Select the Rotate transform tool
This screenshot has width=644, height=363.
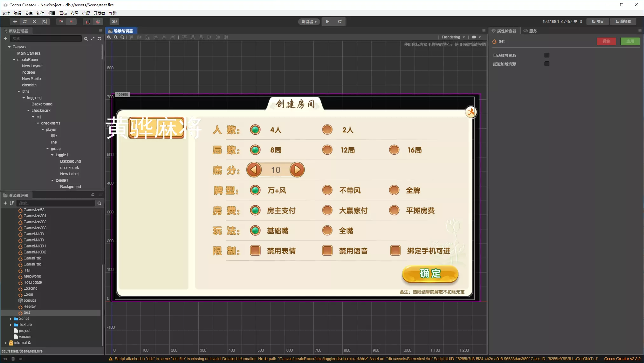[x=24, y=21]
